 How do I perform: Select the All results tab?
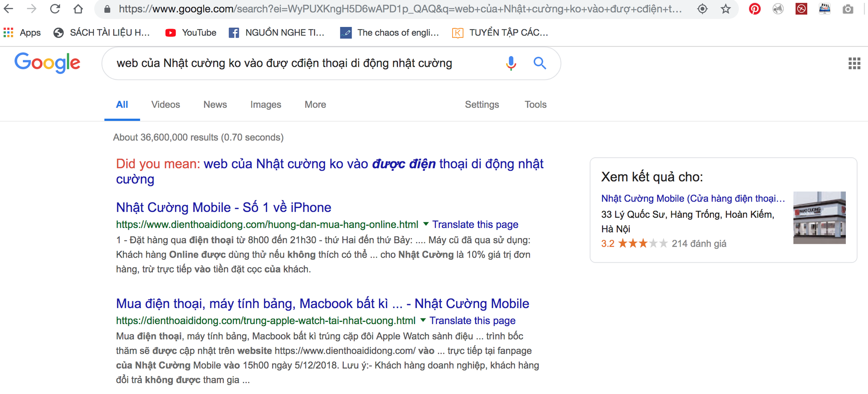(122, 105)
